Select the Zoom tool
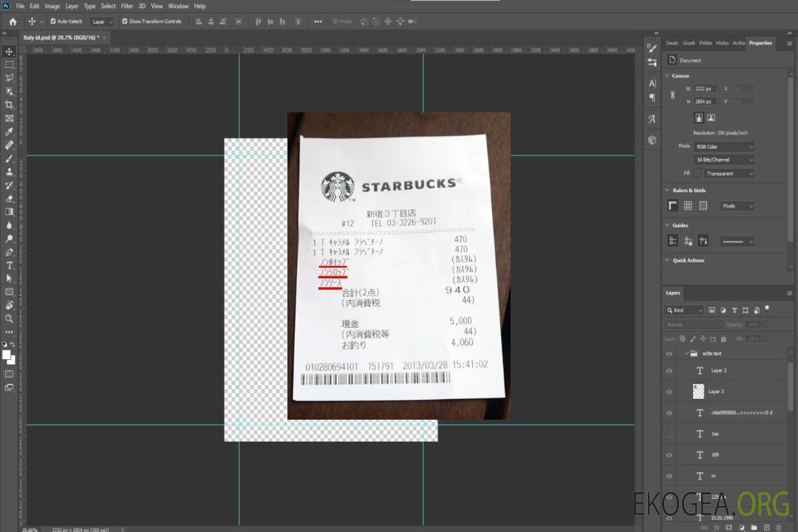 [9, 318]
